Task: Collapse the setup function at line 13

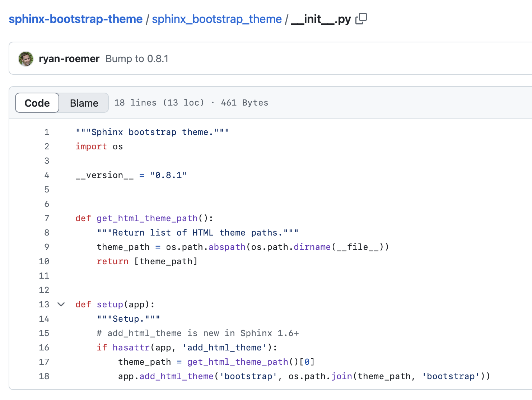Action: pyautogui.click(x=61, y=304)
